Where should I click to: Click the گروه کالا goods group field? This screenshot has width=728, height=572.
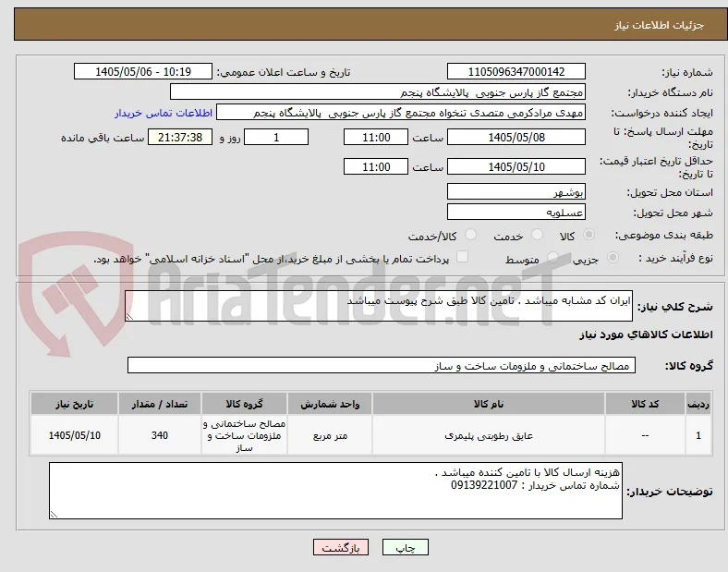[x=382, y=365]
